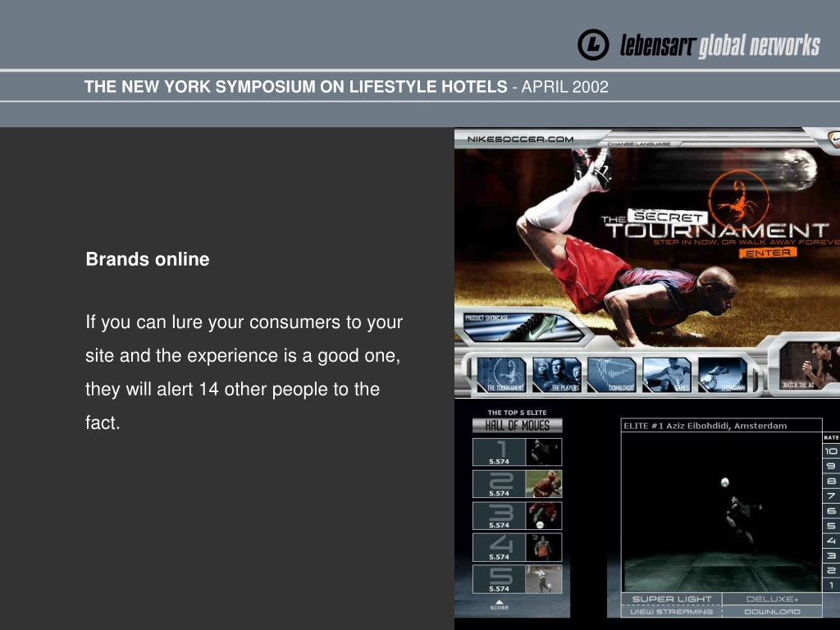Open The Players navigation tile

[557, 374]
